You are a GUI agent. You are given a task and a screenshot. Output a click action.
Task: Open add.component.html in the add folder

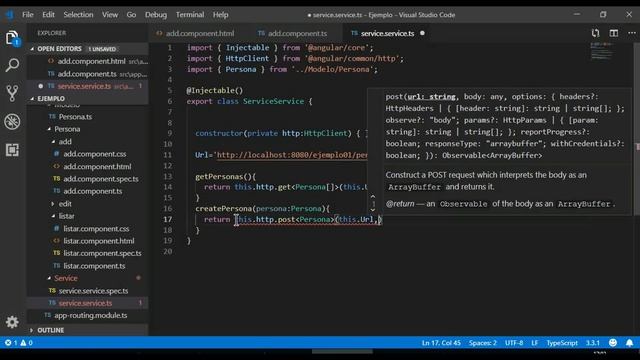(97, 166)
